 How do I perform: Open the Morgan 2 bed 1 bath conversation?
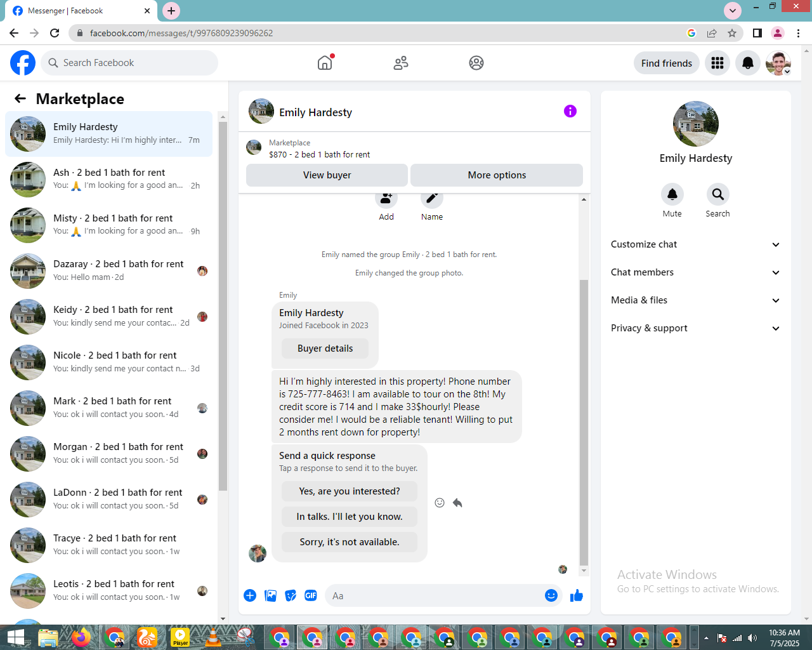(109, 454)
